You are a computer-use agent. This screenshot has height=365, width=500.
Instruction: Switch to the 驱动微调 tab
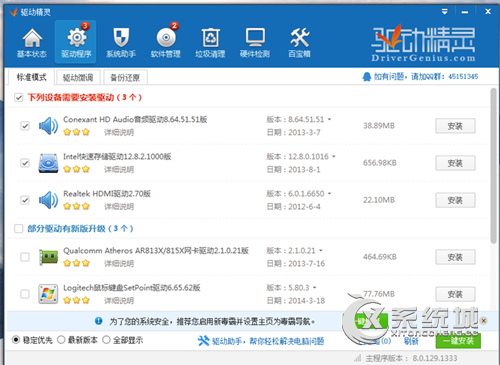(x=78, y=78)
